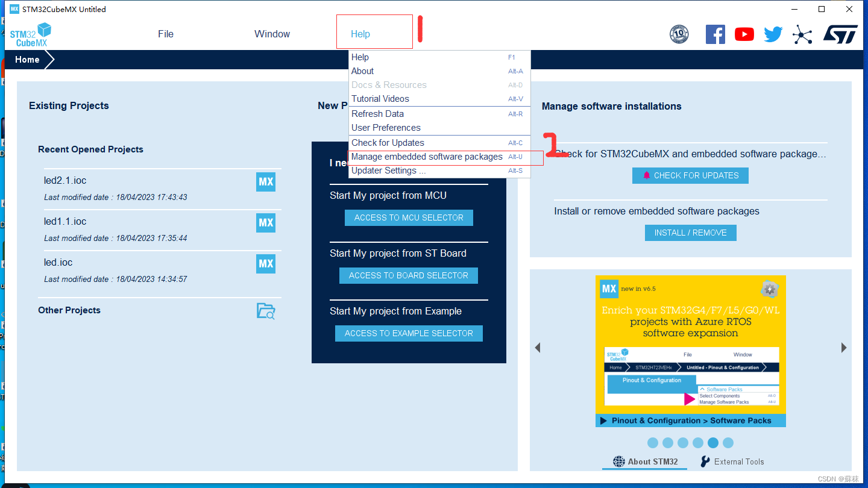Image resolution: width=868 pixels, height=488 pixels.
Task: Open recent project led1.1.ioc
Action: 65,222
